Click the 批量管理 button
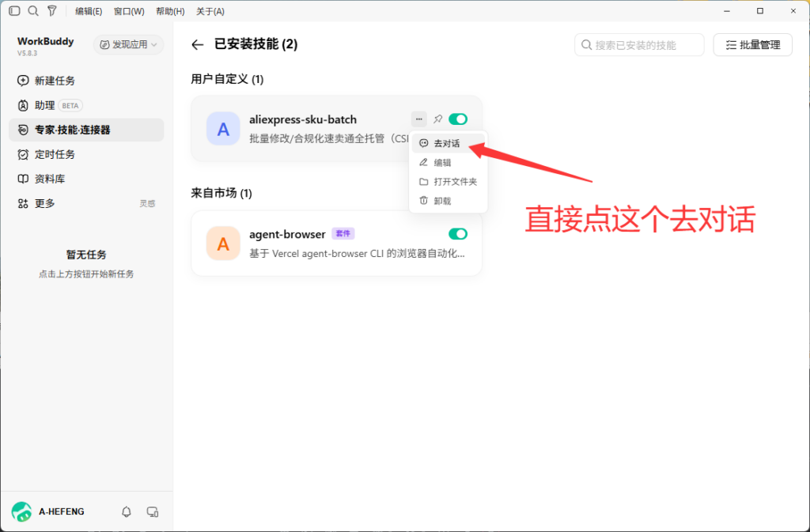Screen dimensions: 810x532 click(753, 45)
